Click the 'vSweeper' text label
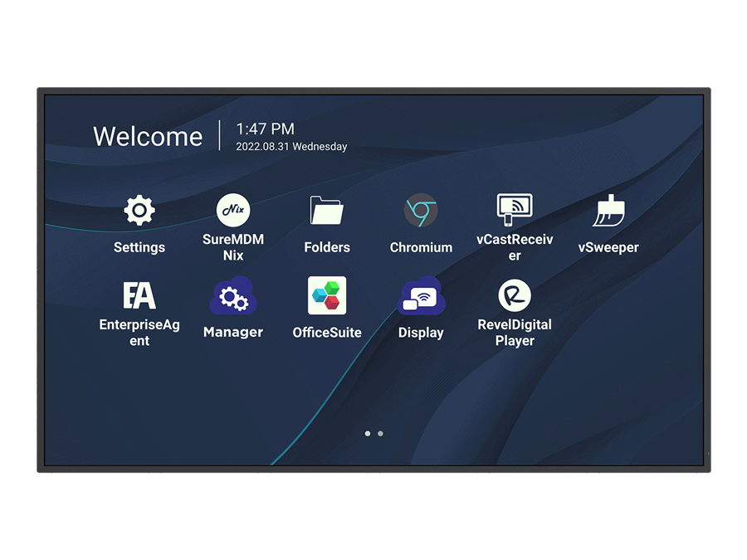The width and height of the screenshot is (747, 560). point(608,247)
